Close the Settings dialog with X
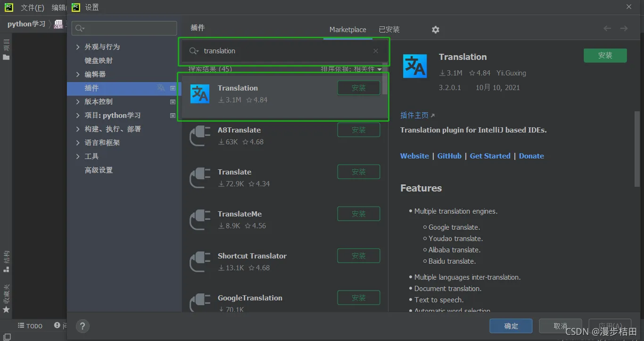Image resolution: width=644 pixels, height=341 pixels. pyautogui.click(x=629, y=7)
